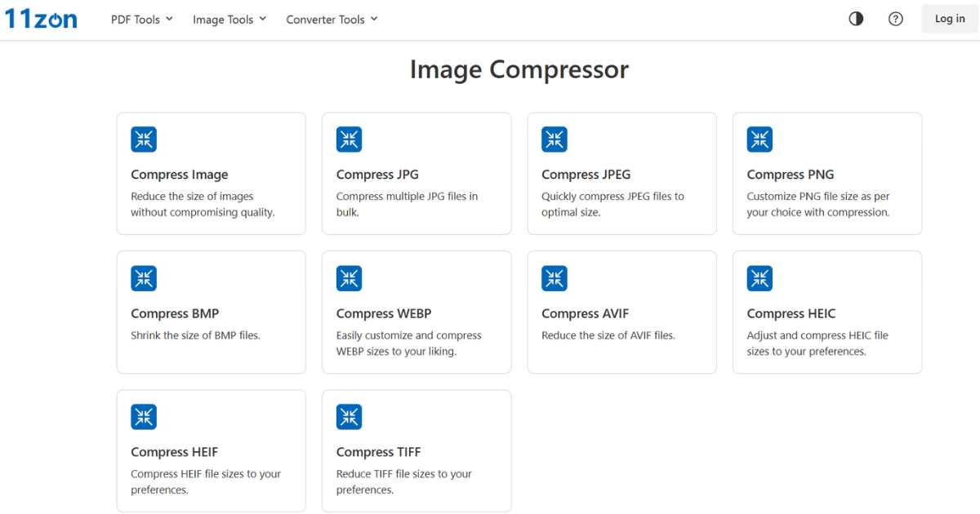Expand the Image Tools dropdown
This screenshot has width=980, height=514.
tap(229, 20)
